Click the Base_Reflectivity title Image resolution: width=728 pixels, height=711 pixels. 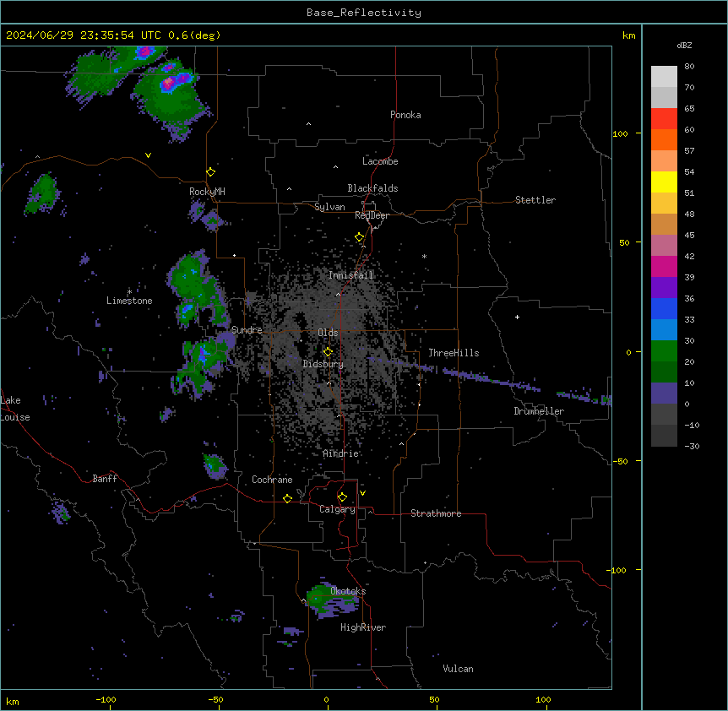[x=364, y=13]
